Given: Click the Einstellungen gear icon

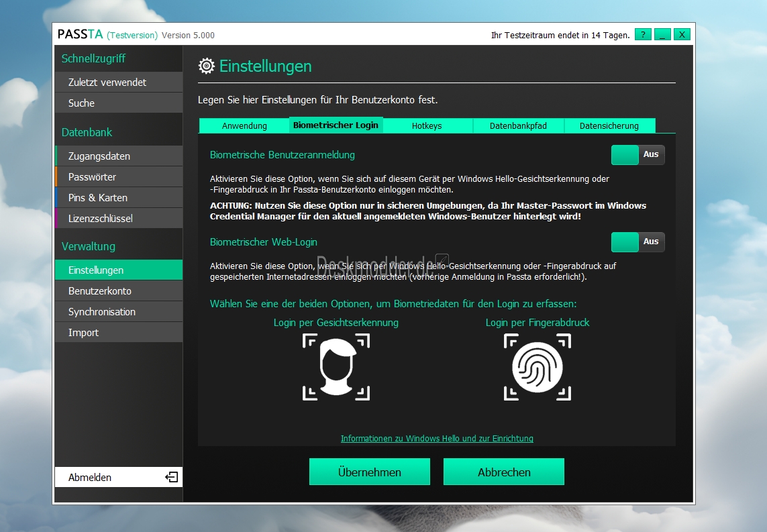Looking at the screenshot, I should coord(207,66).
